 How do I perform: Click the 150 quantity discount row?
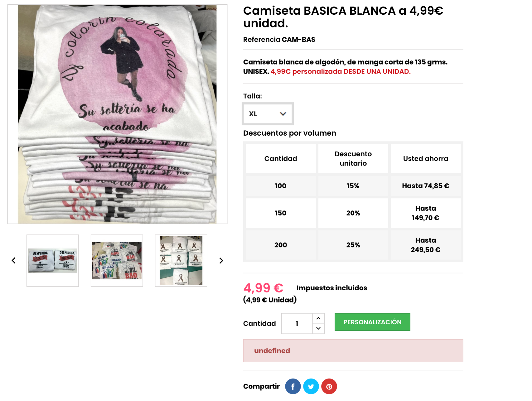pos(353,213)
